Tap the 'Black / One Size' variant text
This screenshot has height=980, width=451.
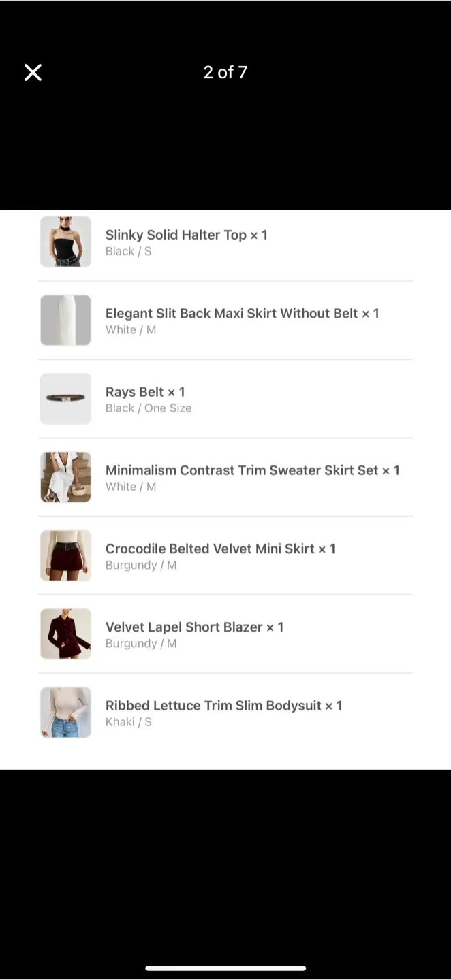[x=149, y=408]
